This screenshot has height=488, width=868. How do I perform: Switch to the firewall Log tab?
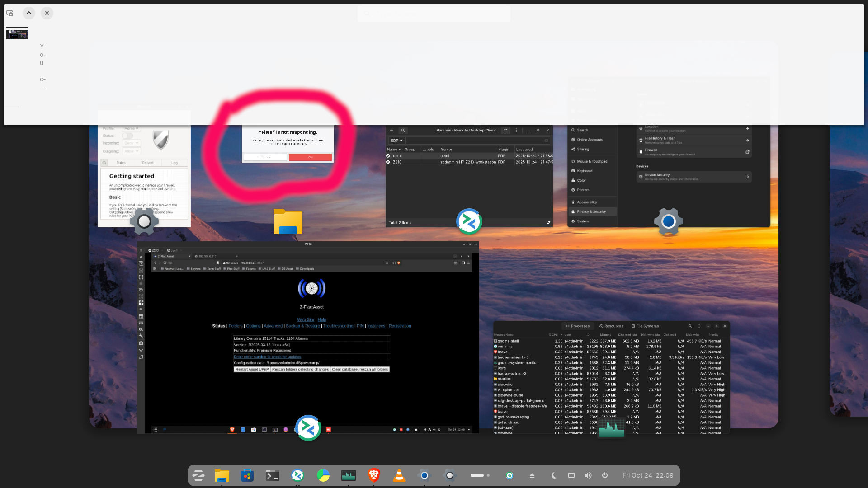tap(174, 163)
